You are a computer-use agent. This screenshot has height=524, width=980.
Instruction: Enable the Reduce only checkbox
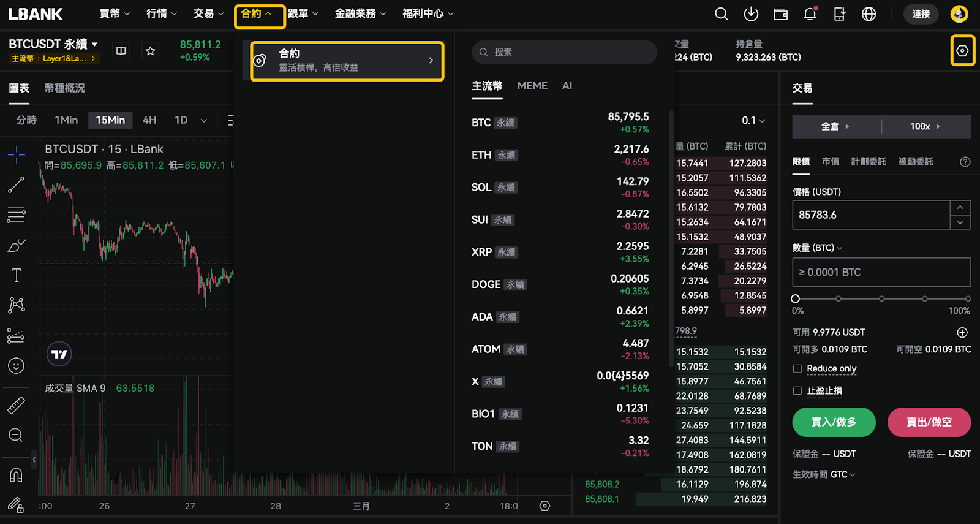(797, 368)
